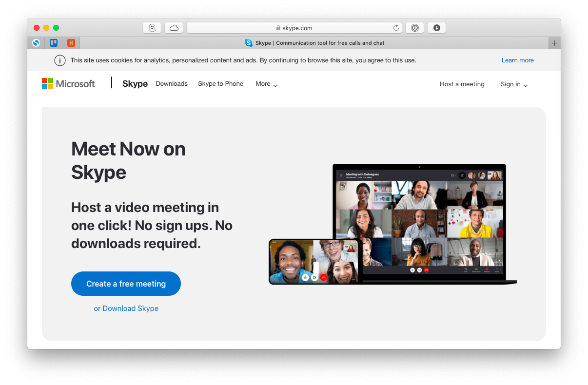This screenshot has width=588, height=385.
Task: Show Safari downloads arrow icon
Action: point(436,28)
